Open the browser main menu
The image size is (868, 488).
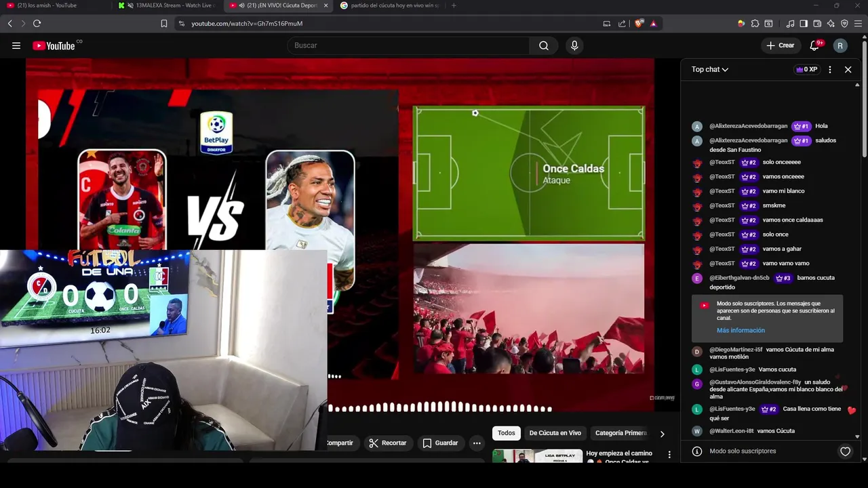click(858, 23)
